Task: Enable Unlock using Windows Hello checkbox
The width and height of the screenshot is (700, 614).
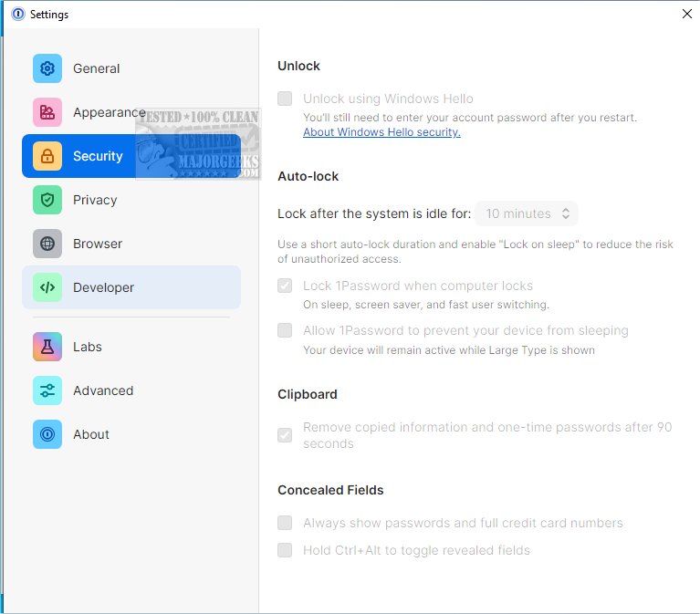Action: click(285, 99)
